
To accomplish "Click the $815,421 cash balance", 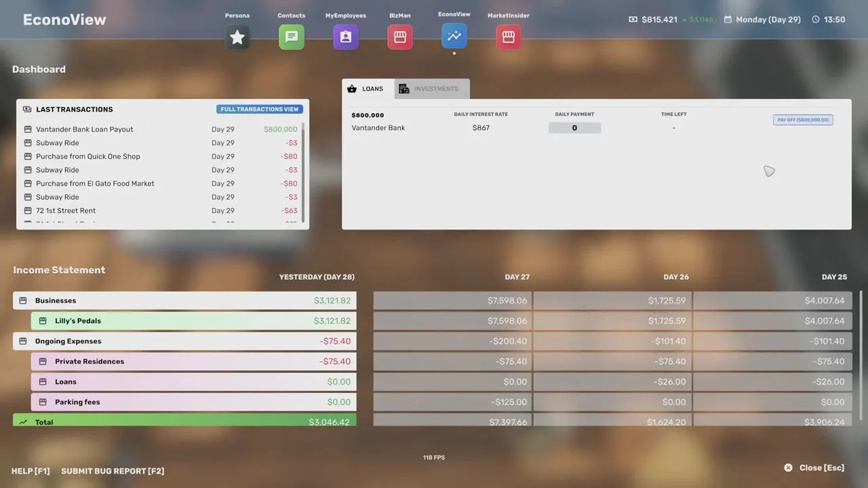I will (x=659, y=20).
